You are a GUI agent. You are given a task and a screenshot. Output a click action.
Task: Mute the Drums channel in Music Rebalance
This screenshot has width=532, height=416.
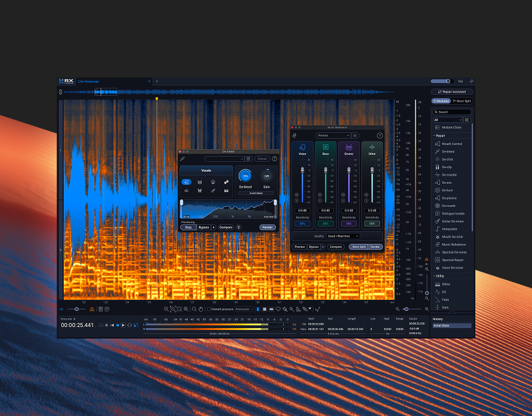(x=343, y=195)
